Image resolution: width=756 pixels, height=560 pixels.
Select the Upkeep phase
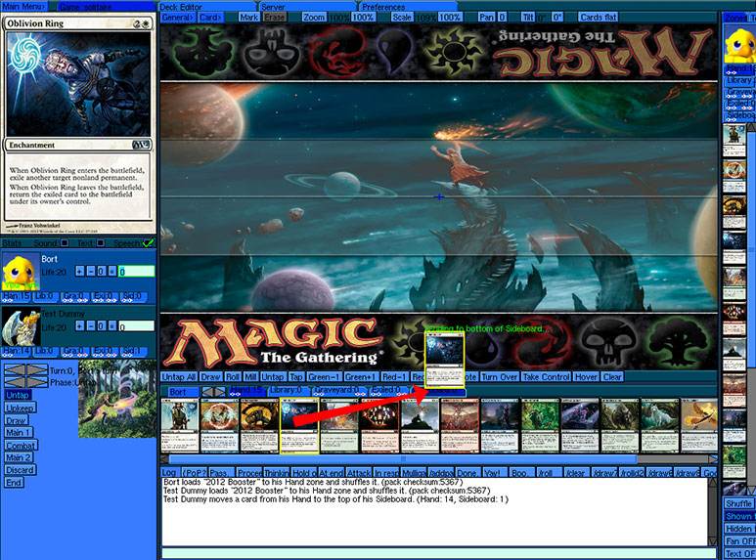20,408
